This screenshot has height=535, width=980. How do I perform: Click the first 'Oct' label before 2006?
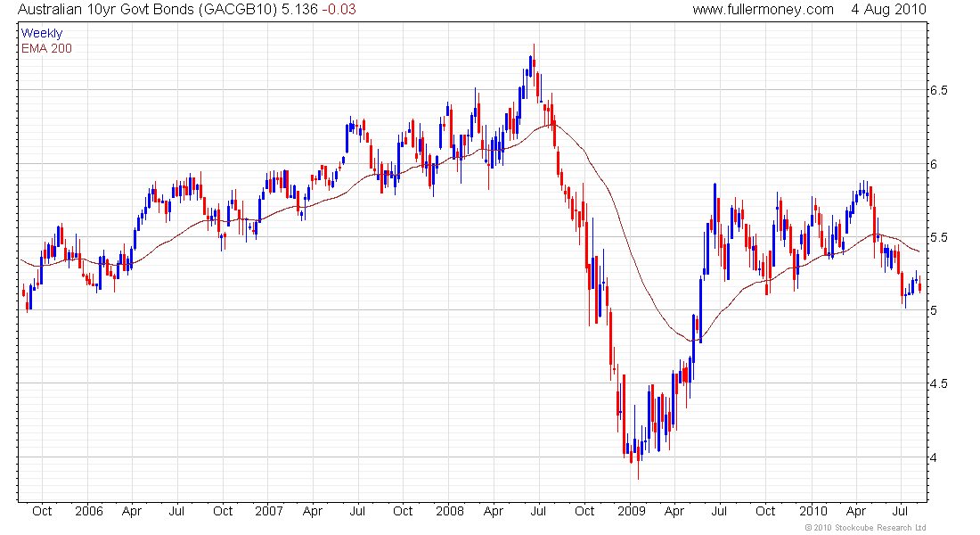(42, 511)
